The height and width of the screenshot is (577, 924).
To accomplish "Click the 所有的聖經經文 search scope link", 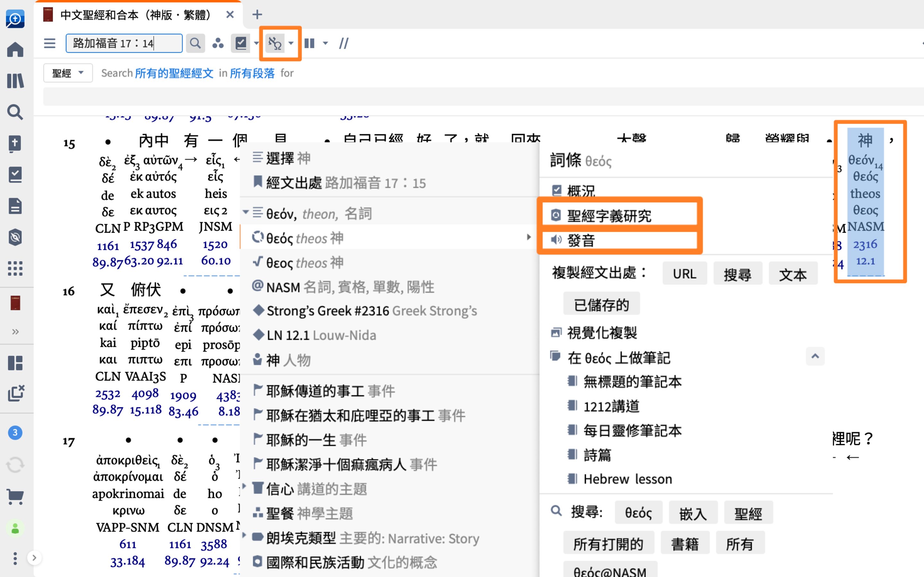I will [174, 73].
